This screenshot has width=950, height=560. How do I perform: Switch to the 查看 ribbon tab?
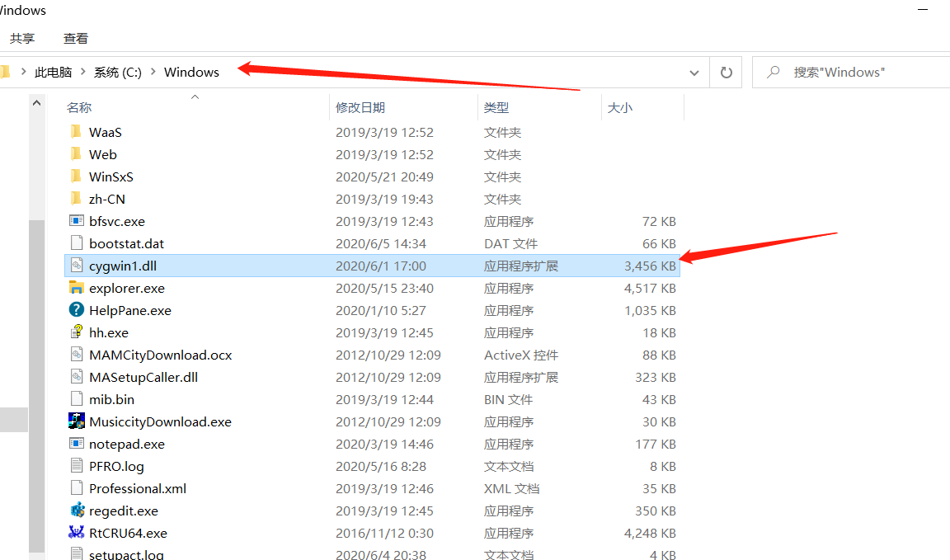pos(75,38)
